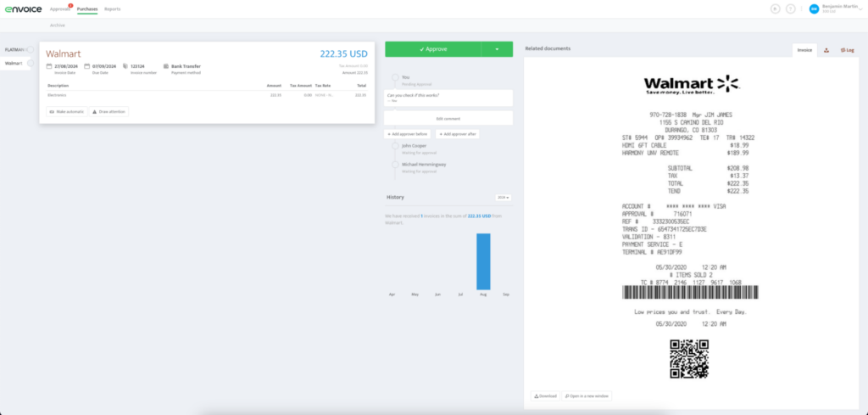Image resolution: width=868 pixels, height=415 pixels.
Task: Open the Purchases menu
Action: click(x=87, y=8)
